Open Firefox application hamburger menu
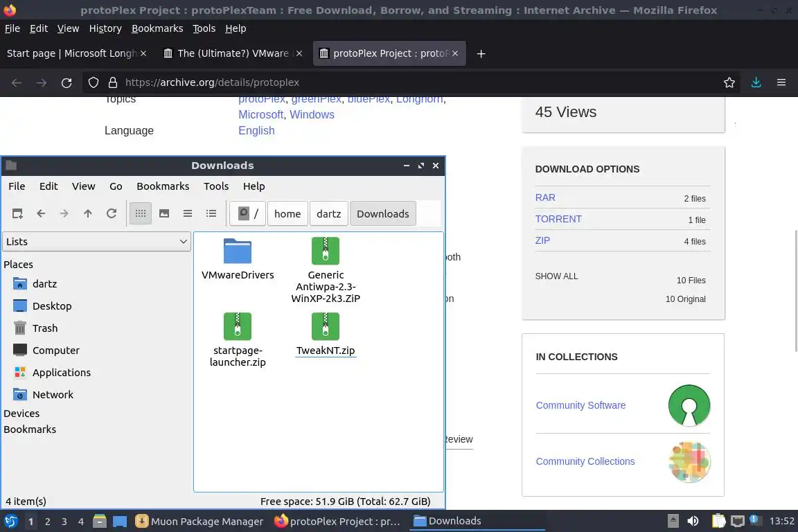Viewport: 798px width, 532px height. (781, 82)
